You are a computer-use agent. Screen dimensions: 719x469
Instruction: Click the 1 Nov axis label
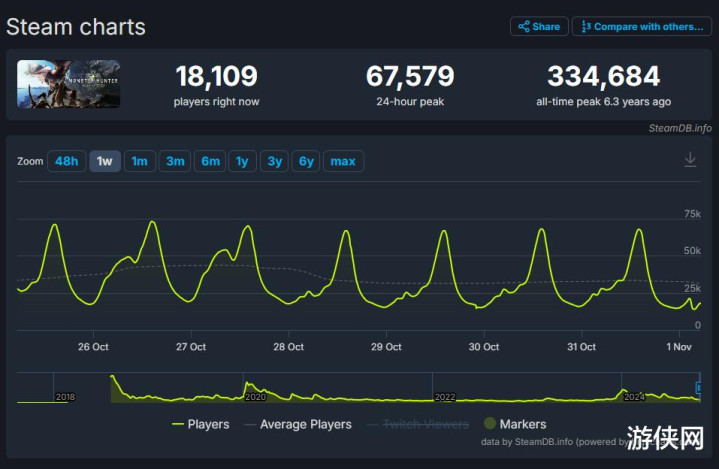tap(679, 347)
